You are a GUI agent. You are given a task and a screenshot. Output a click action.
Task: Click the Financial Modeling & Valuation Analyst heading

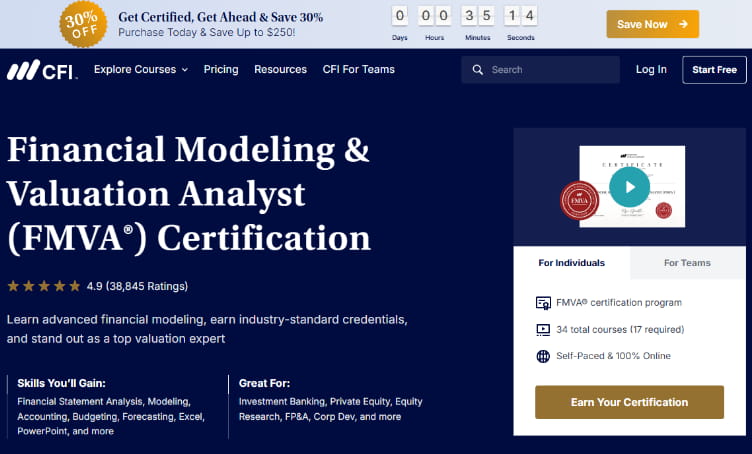pyautogui.click(x=189, y=194)
